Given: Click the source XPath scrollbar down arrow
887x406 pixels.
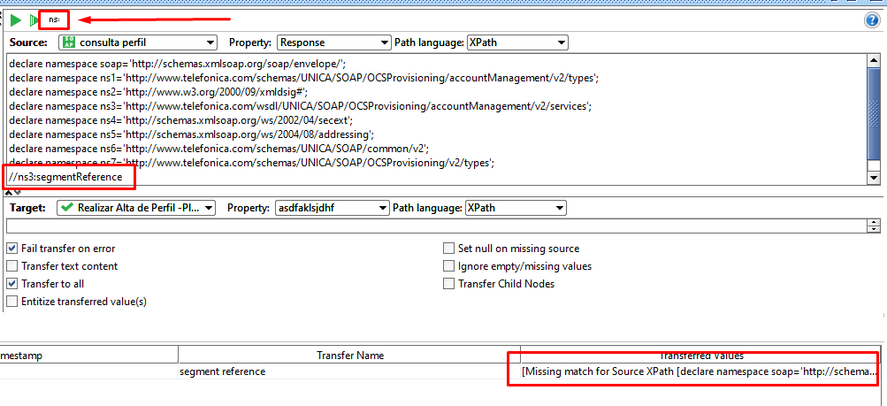Looking at the screenshot, I should tap(873, 178).
